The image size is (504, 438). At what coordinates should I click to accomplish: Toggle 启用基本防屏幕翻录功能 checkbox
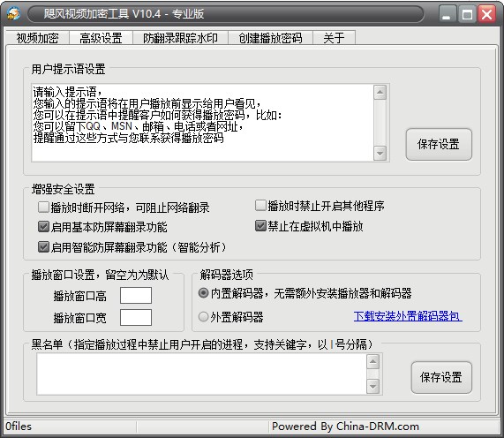tap(43, 227)
